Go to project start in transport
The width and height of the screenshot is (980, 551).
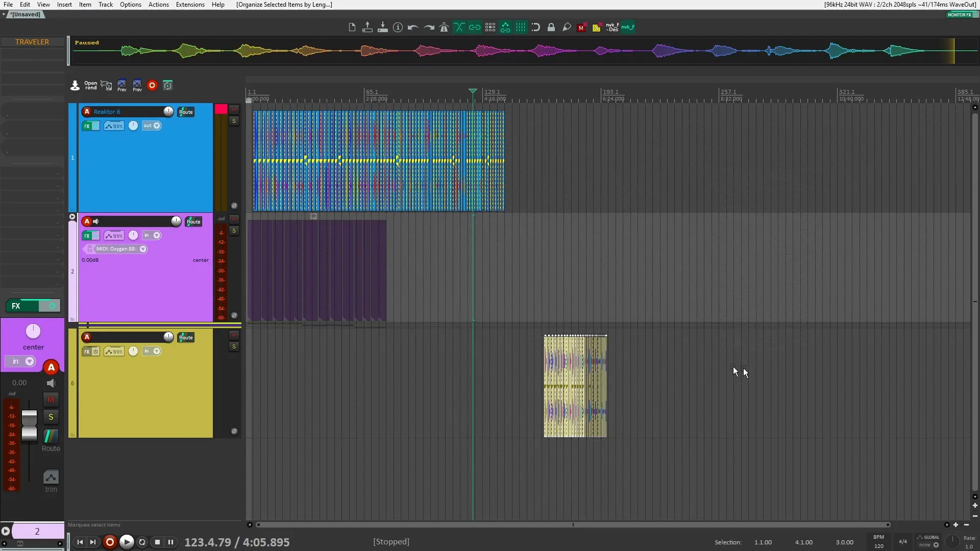[80, 542]
